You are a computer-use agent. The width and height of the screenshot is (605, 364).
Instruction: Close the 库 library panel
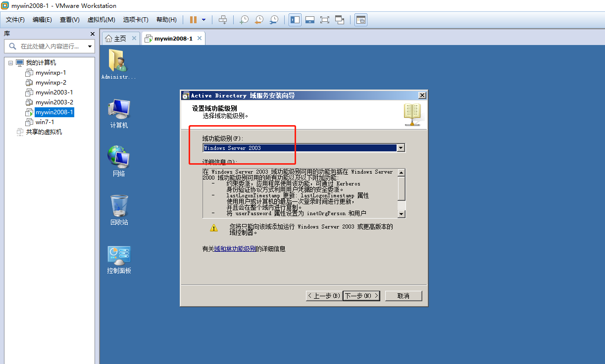[92, 34]
